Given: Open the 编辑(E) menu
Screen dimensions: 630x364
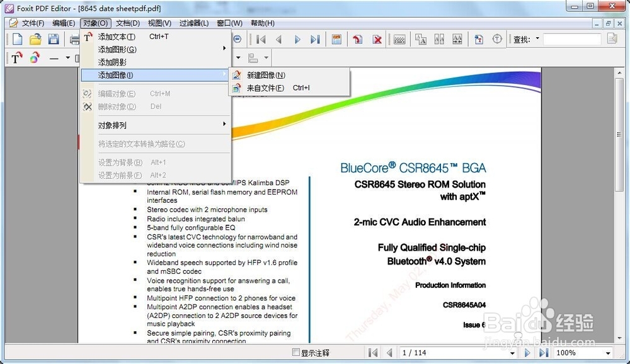Looking at the screenshot, I should [64, 23].
